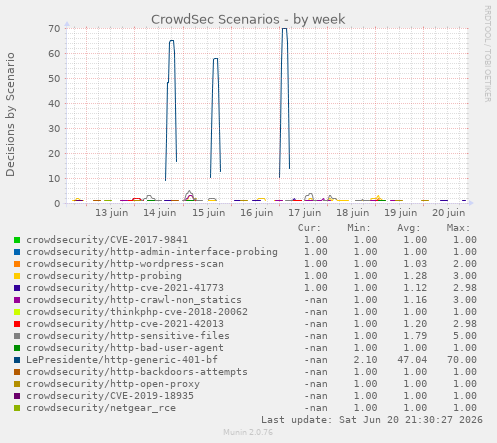
Task: Click the Last update timestamp text
Action: [372, 420]
